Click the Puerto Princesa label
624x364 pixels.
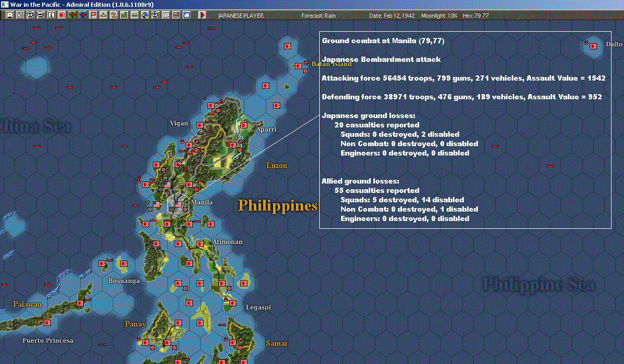coord(48,341)
